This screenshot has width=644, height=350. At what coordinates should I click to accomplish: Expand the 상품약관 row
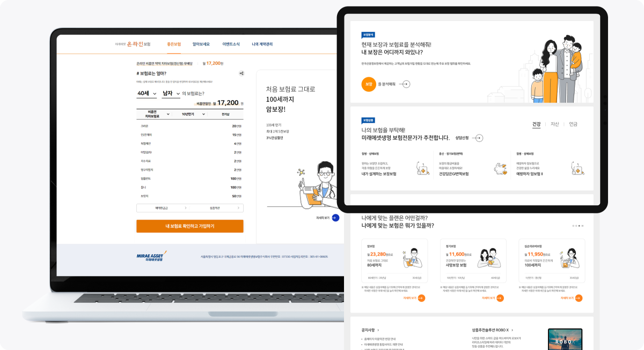pos(217,208)
